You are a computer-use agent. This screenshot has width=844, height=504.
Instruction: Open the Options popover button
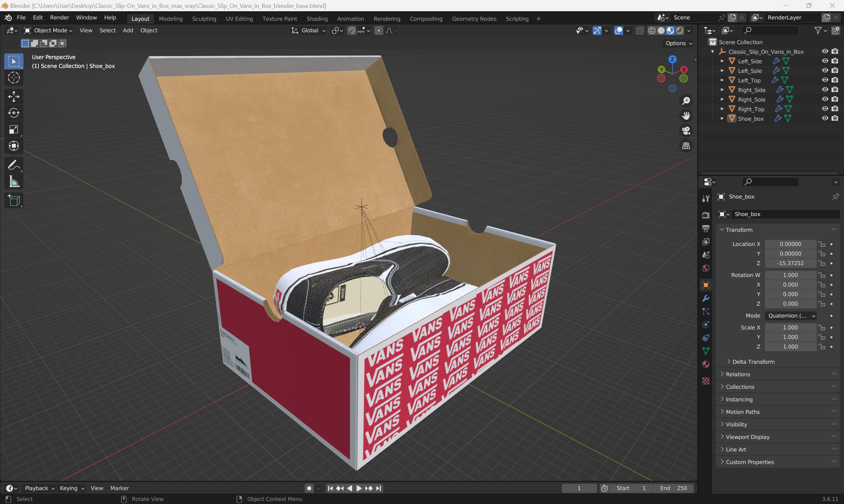pos(679,43)
